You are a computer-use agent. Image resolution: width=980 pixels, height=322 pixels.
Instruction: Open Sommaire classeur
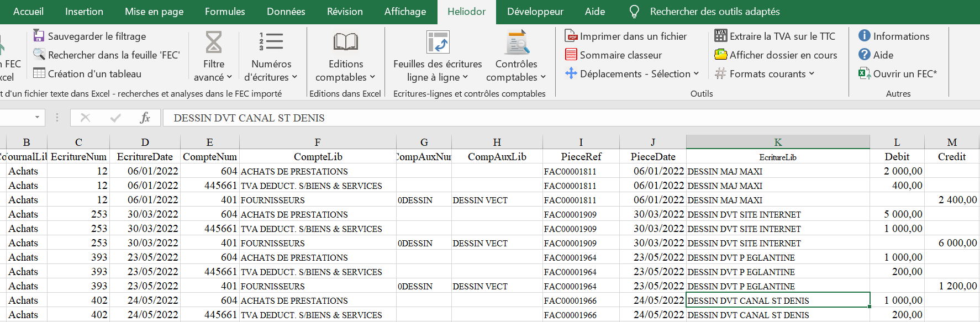613,55
